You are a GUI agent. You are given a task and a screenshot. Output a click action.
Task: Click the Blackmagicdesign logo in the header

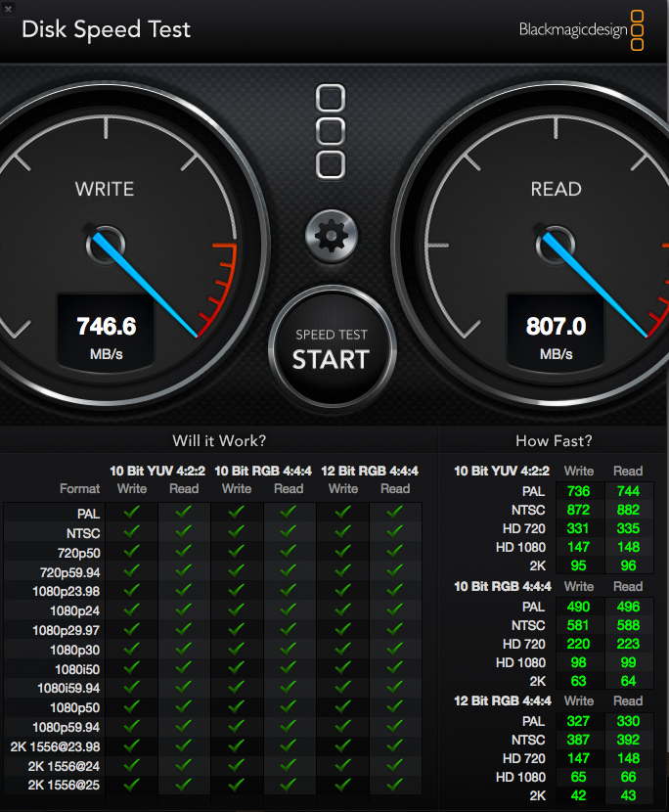pos(581,30)
